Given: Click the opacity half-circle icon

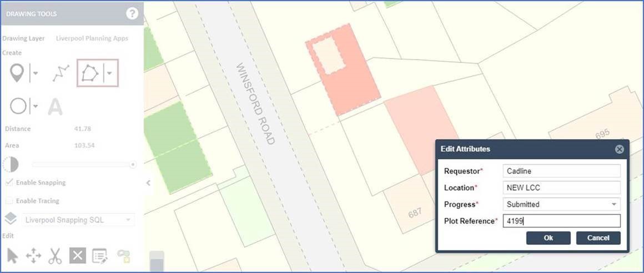Looking at the screenshot, I should pyautogui.click(x=11, y=164).
